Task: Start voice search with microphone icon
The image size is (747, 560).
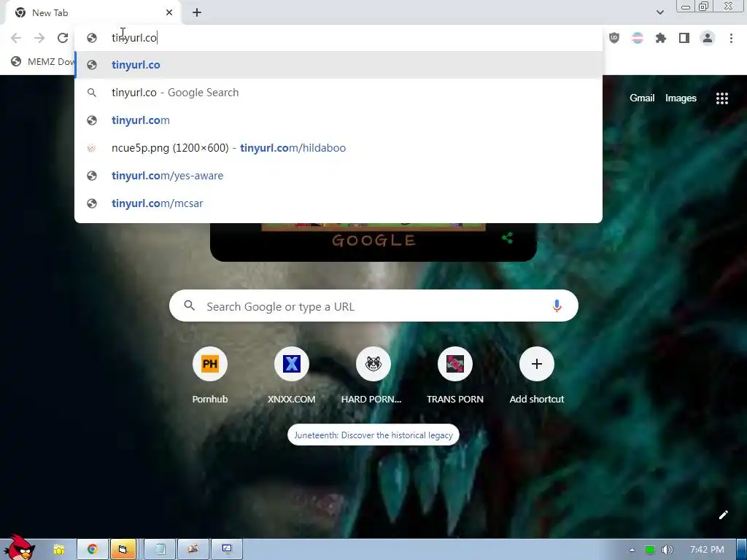Action: tap(557, 306)
